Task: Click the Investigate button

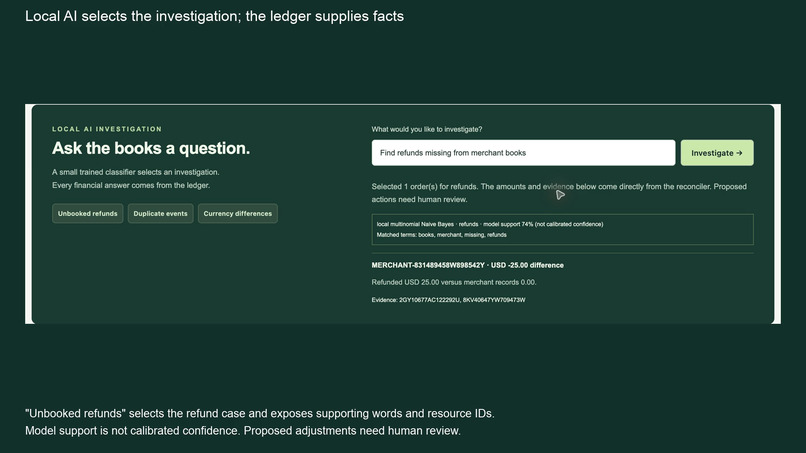Action: 717,153
